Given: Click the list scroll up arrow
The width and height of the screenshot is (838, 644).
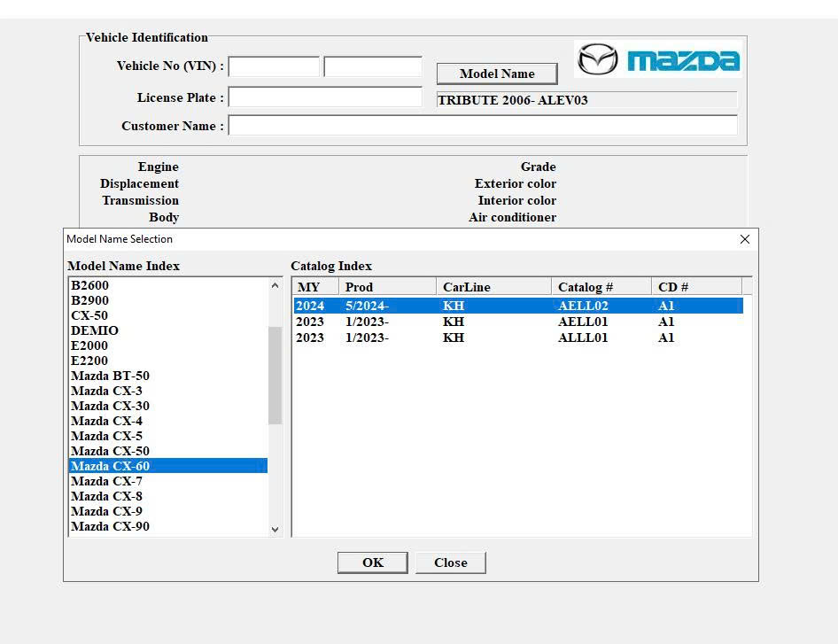Looking at the screenshot, I should coord(275,285).
